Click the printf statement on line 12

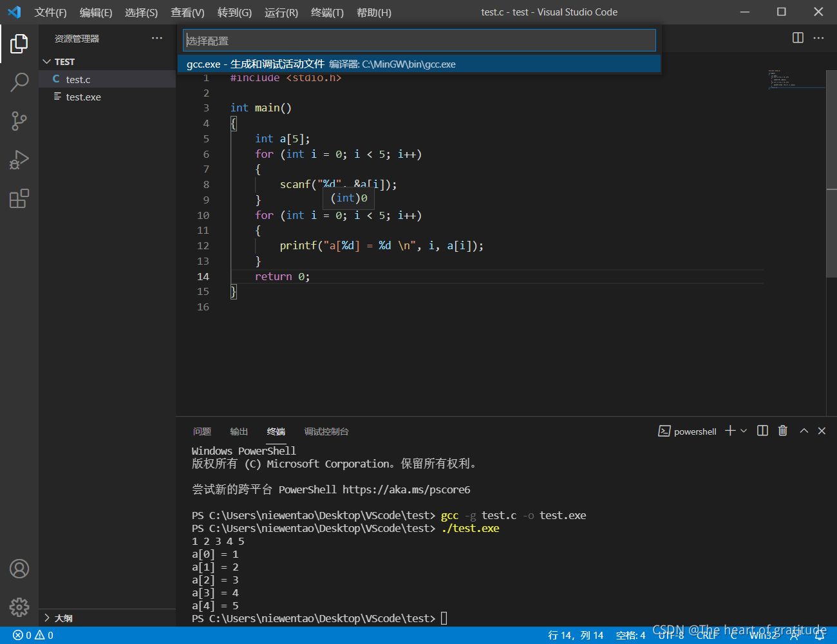pyautogui.click(x=381, y=245)
